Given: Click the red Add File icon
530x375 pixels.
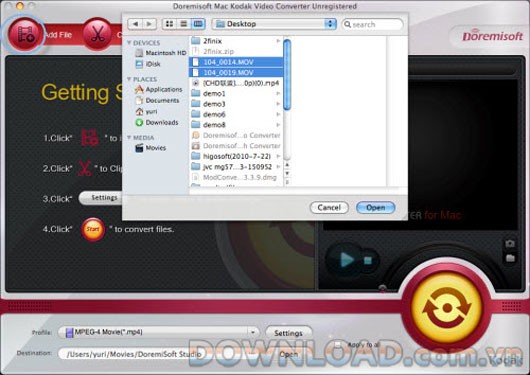Looking at the screenshot, I should (25, 34).
